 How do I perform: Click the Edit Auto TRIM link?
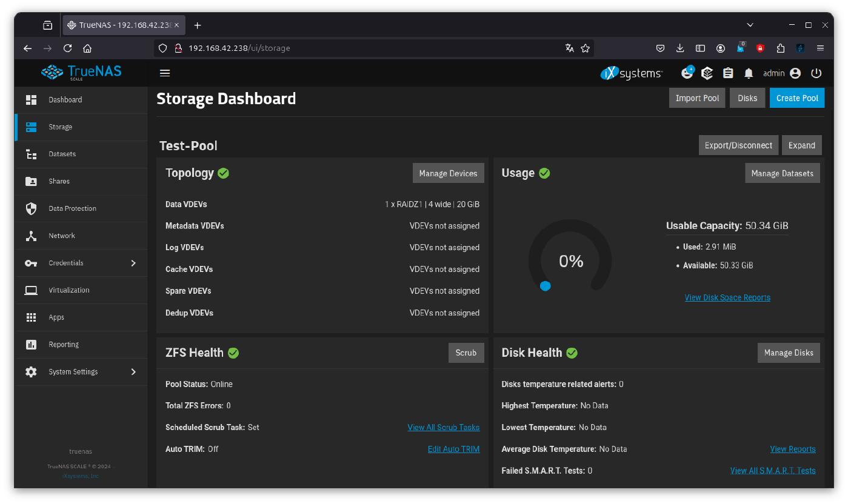(x=453, y=449)
